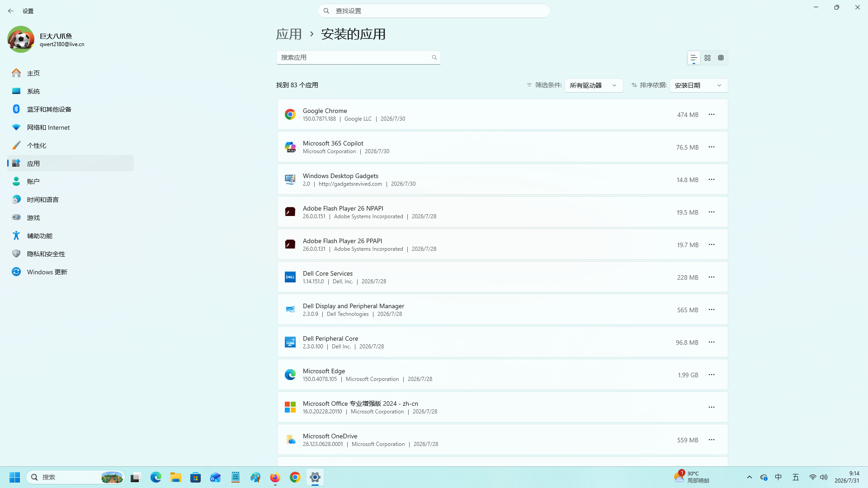This screenshot has height=488, width=868.
Task: Open Outlook from the taskbar
Action: (216, 477)
